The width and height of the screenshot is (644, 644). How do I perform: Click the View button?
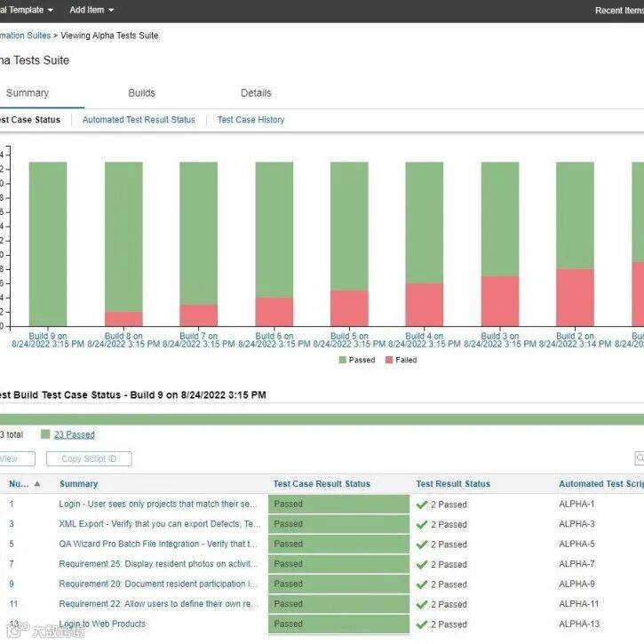pyautogui.click(x=16, y=458)
